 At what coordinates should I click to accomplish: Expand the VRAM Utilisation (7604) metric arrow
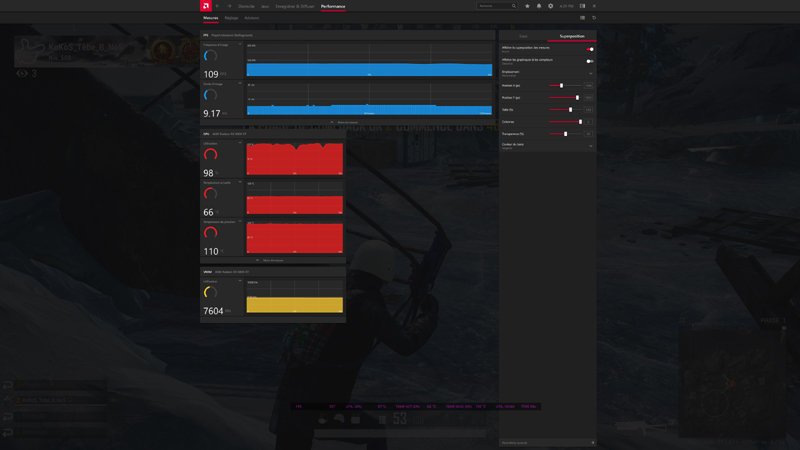click(x=240, y=281)
